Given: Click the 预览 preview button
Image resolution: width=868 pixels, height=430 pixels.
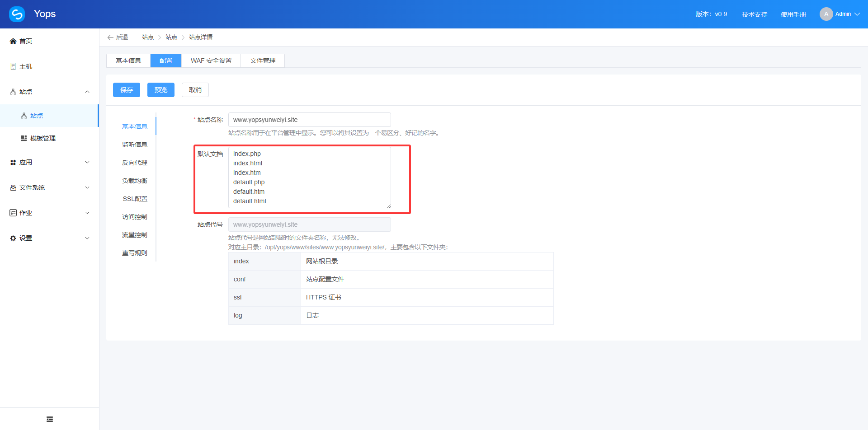Looking at the screenshot, I should tap(161, 90).
